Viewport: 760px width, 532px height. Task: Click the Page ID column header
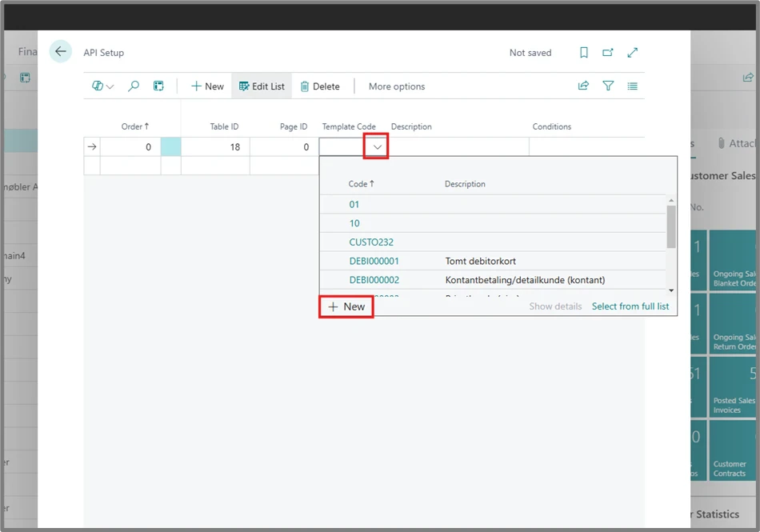294,126
